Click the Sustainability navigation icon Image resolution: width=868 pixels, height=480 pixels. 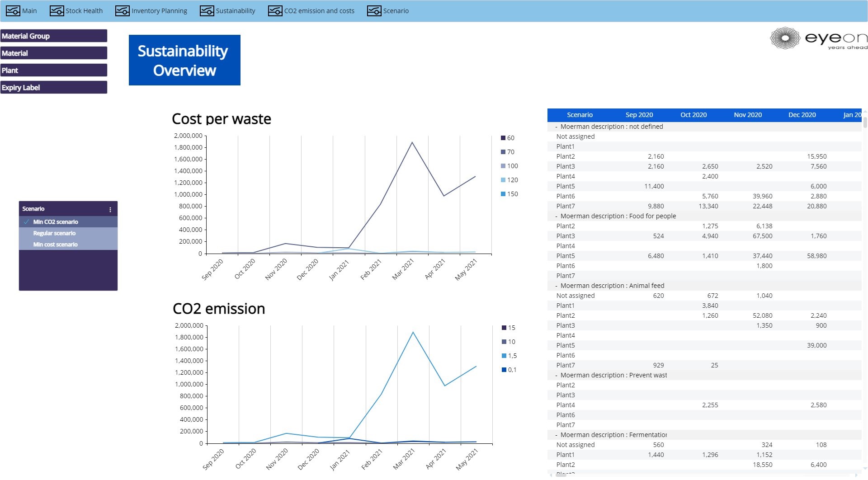click(207, 11)
